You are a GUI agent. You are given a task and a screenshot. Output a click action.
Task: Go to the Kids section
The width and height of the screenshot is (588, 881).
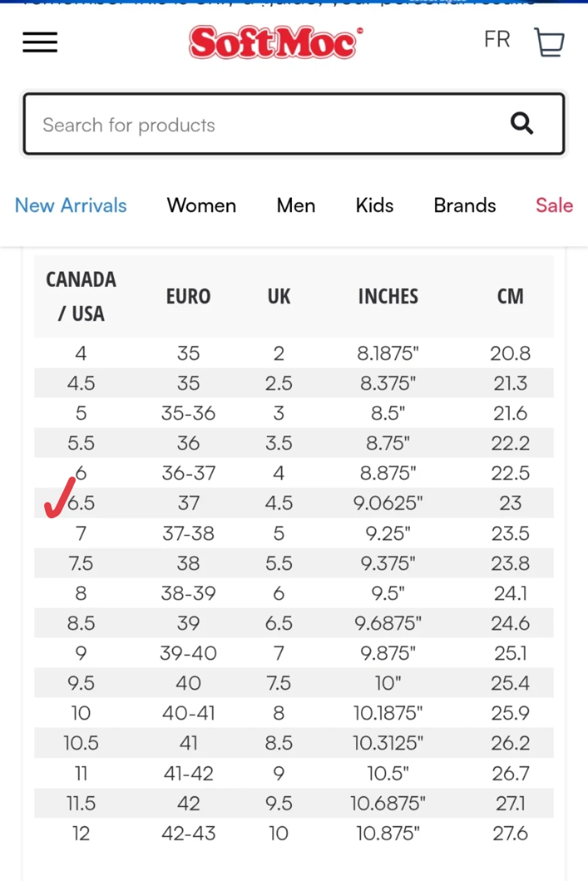coord(374,206)
